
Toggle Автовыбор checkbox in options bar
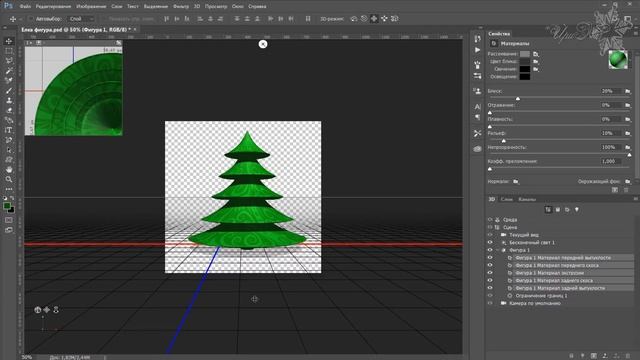(x=31, y=19)
